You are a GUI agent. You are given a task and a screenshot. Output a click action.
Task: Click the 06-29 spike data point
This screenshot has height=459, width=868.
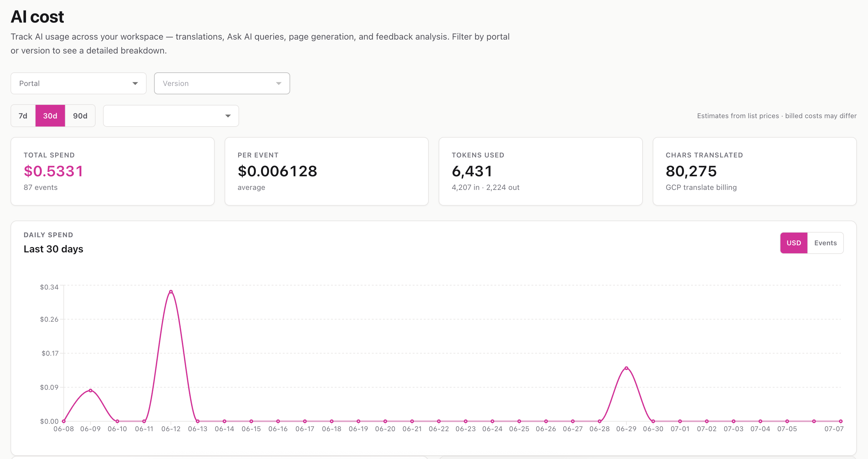[626, 368]
